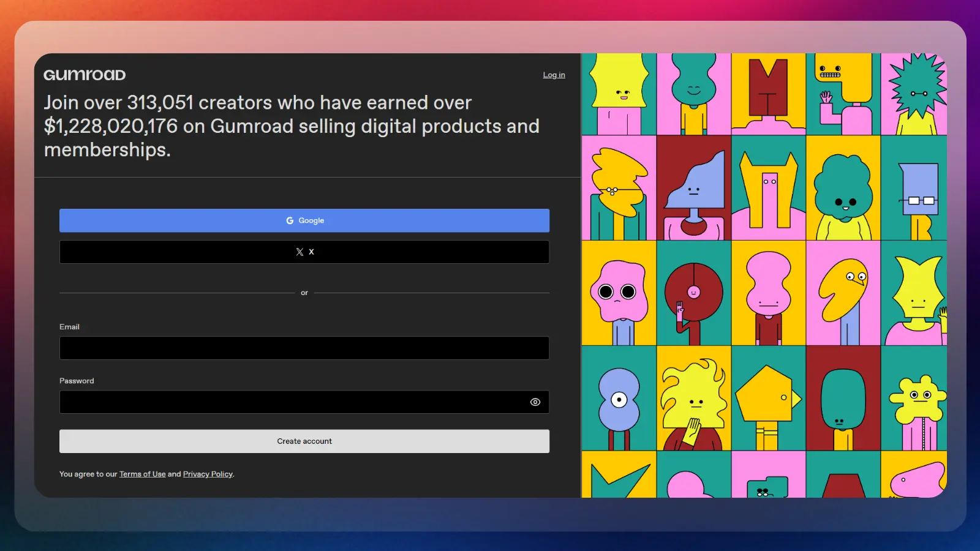Sign up with the X button
Viewport: 980px width, 551px height.
[304, 252]
